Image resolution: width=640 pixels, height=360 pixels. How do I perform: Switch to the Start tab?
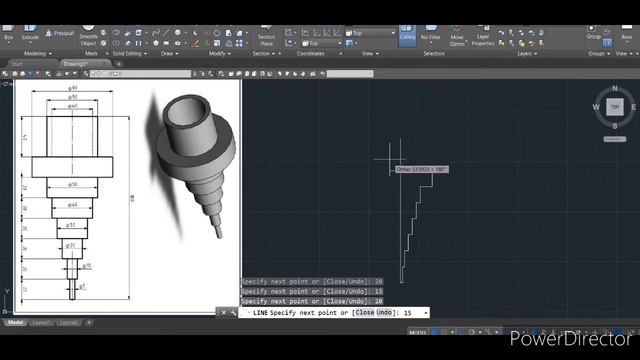pos(17,64)
